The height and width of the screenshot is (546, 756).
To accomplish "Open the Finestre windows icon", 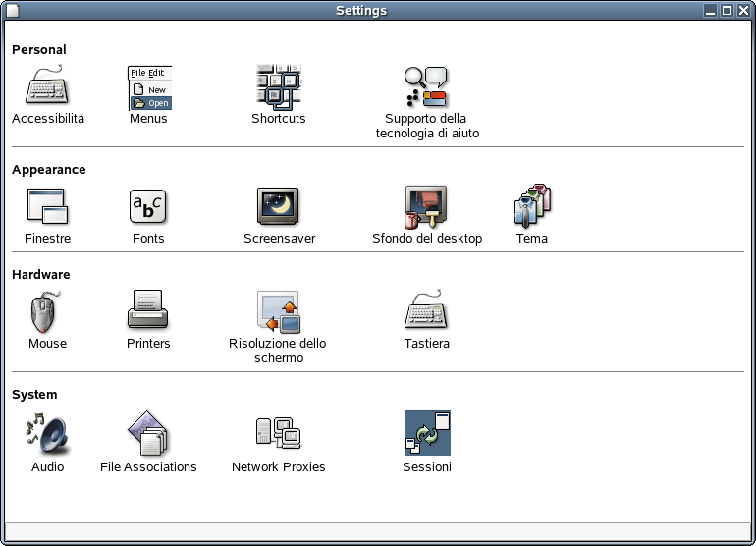I will 47,206.
